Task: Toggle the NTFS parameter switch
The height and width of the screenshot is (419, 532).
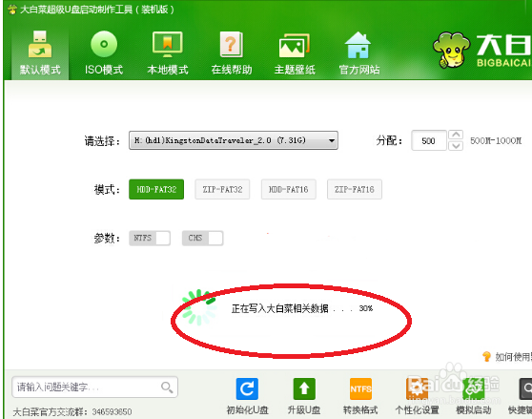Action: pos(150,238)
